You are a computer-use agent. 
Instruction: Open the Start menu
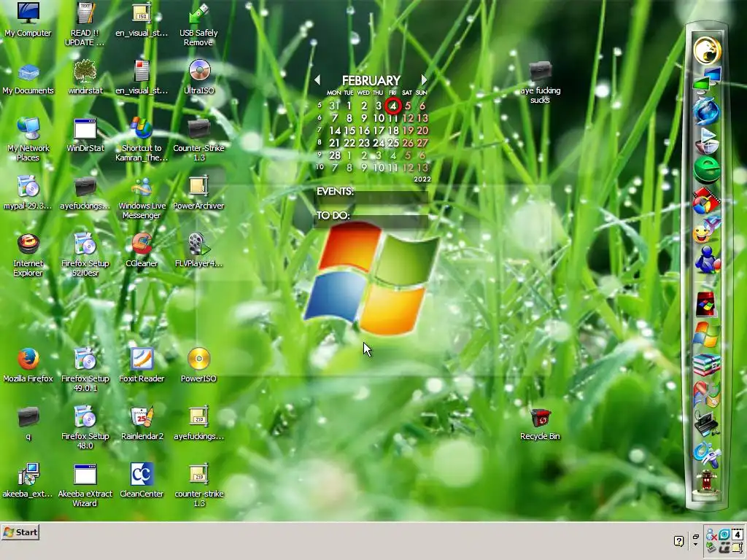pyautogui.click(x=20, y=532)
